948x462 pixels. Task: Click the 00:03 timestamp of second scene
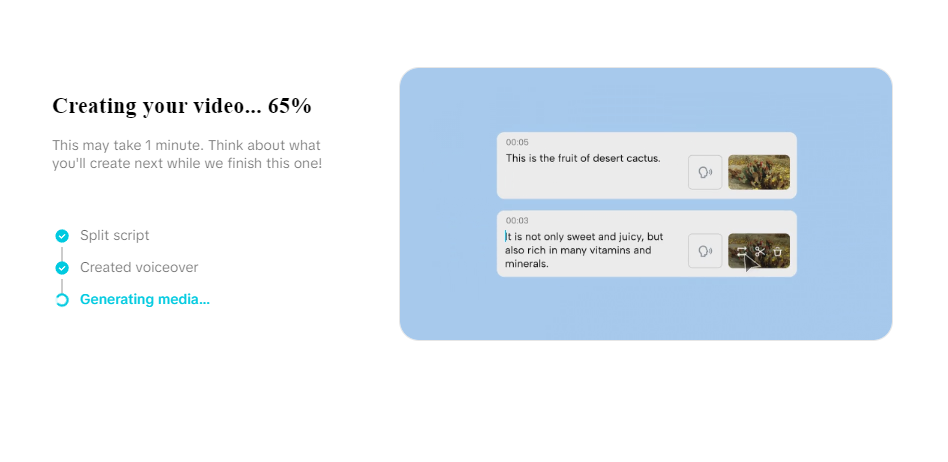tap(517, 220)
